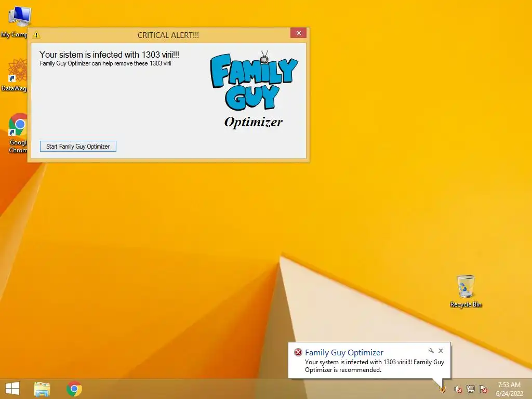The height and width of the screenshot is (399, 532).
Task: Click "can help remove these 1303 virii" text
Action: coord(131,63)
